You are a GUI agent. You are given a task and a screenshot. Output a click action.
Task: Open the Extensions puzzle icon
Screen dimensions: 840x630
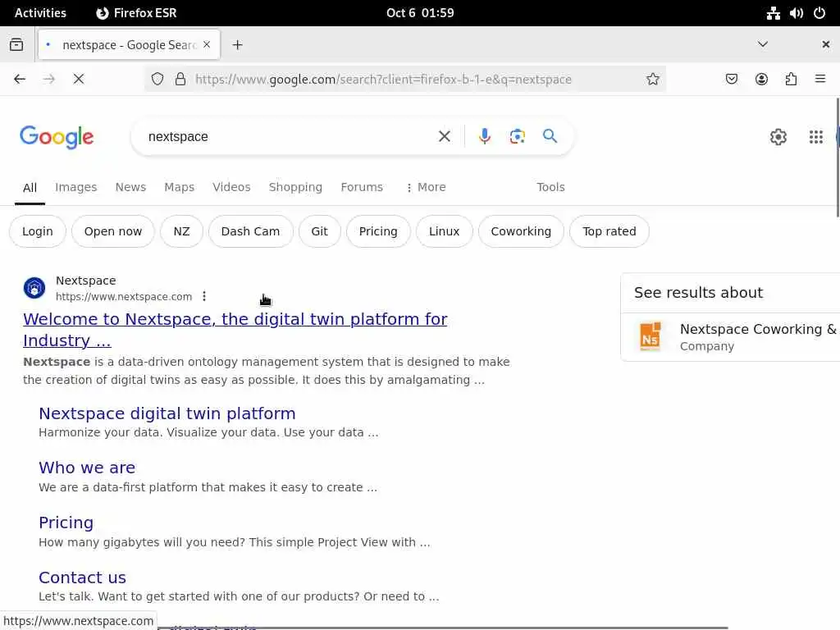pos(791,80)
